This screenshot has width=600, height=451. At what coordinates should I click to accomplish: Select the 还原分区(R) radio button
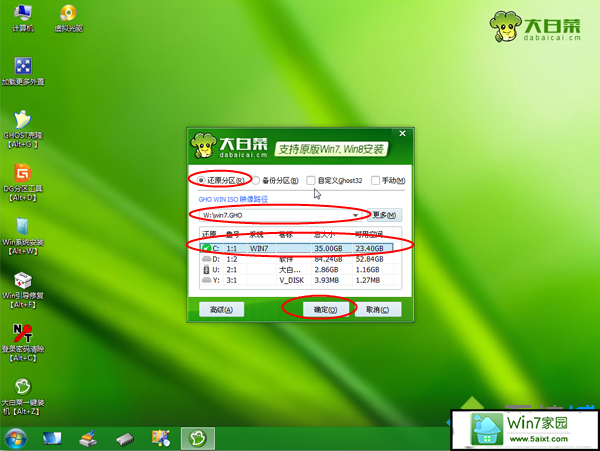(201, 180)
